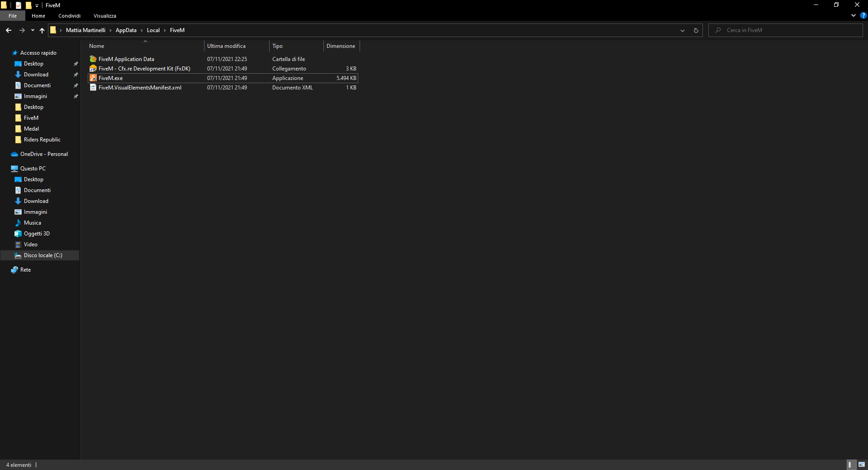Expand the ribbon with the chevron

click(x=853, y=15)
